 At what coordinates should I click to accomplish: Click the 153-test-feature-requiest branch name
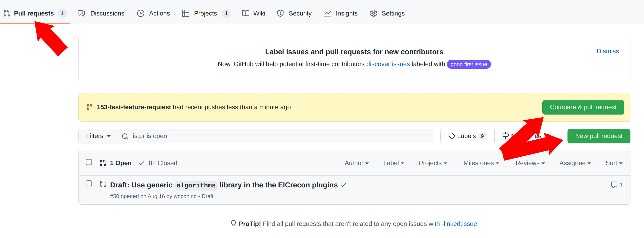pos(134,107)
